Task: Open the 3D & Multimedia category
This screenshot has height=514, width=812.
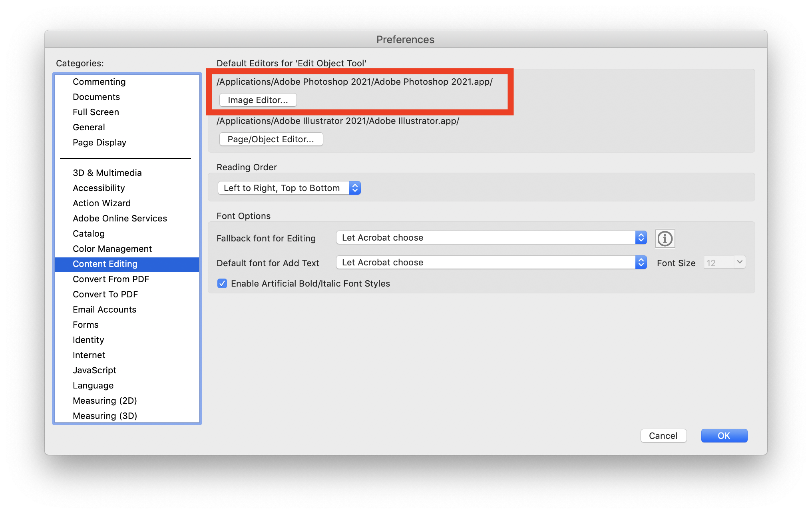Action: (x=107, y=173)
